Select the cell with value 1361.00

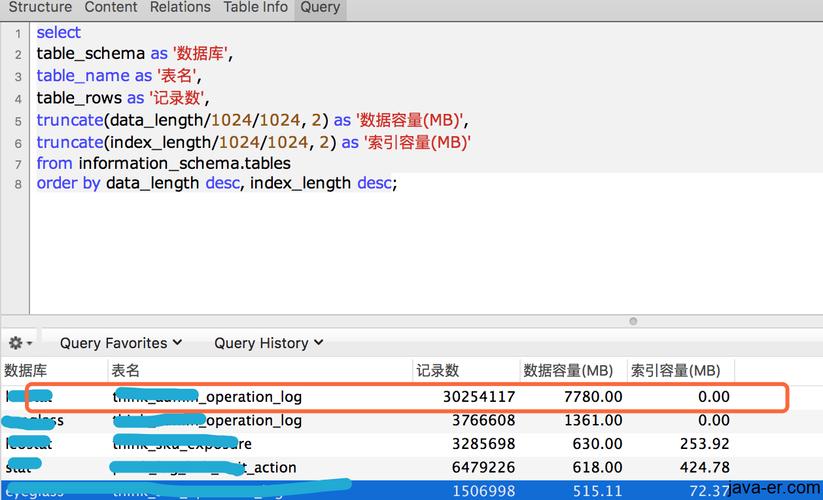(593, 420)
